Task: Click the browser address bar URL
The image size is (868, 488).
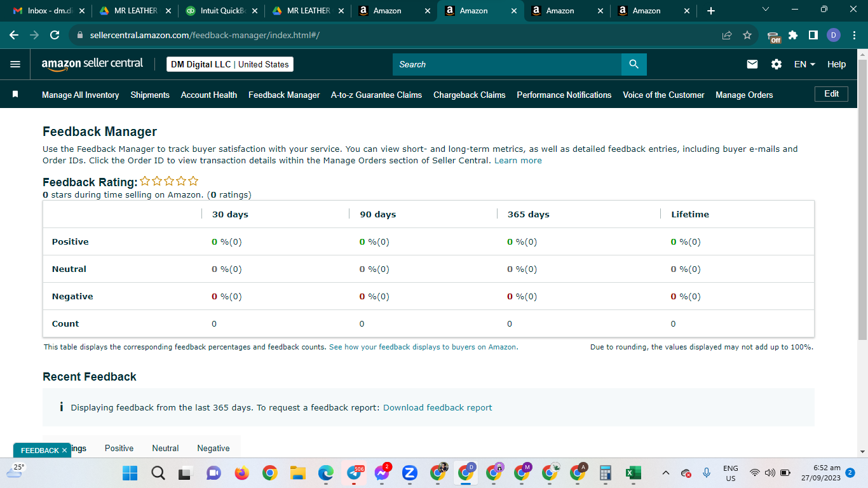Action: point(205,35)
